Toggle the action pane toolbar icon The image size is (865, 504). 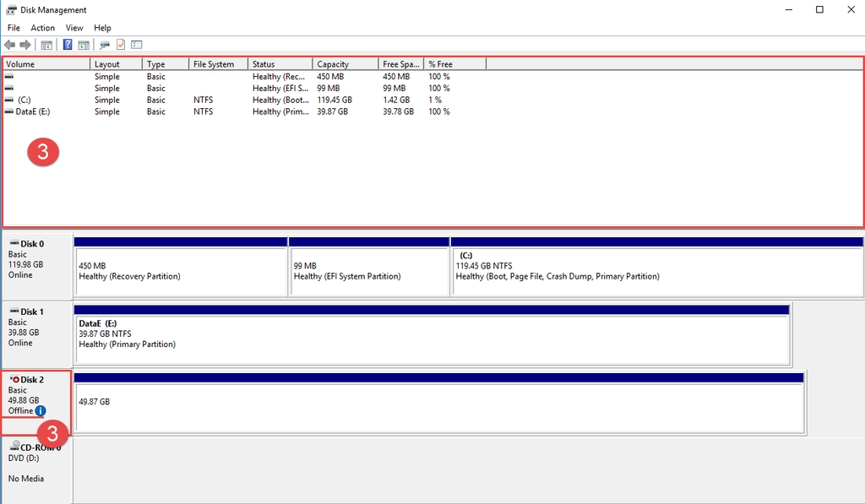click(84, 45)
